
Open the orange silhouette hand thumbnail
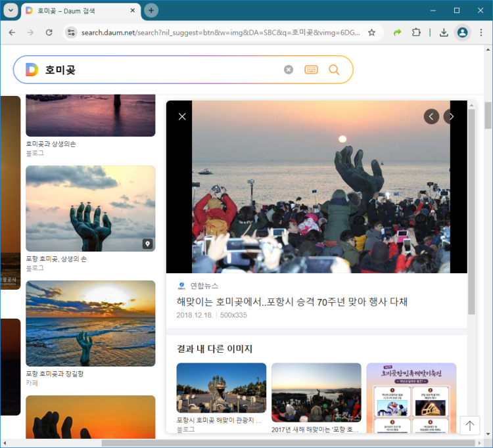[x=91, y=417]
